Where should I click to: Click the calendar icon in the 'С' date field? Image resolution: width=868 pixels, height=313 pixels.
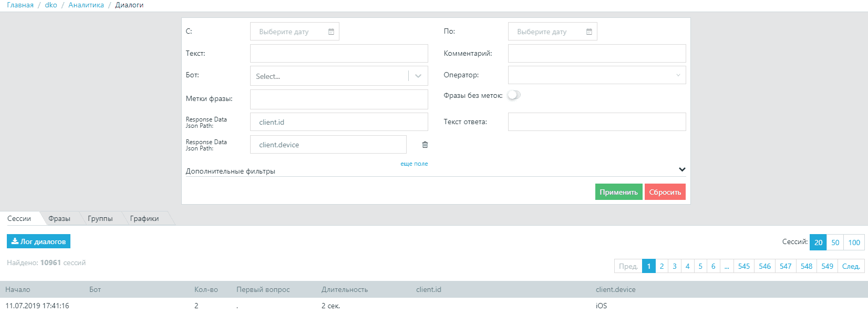click(331, 32)
